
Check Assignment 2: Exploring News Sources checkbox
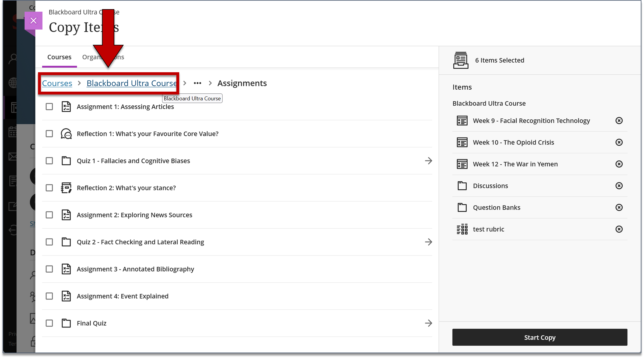click(x=49, y=215)
